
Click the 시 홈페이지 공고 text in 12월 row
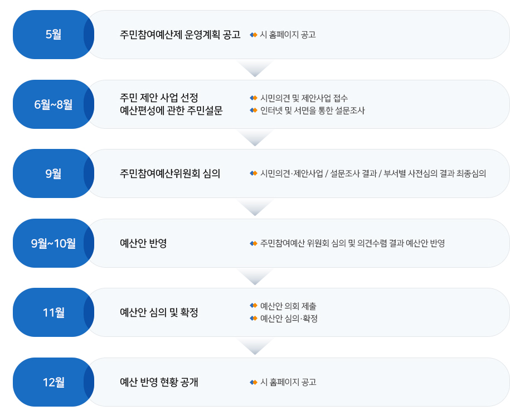[x=288, y=382]
